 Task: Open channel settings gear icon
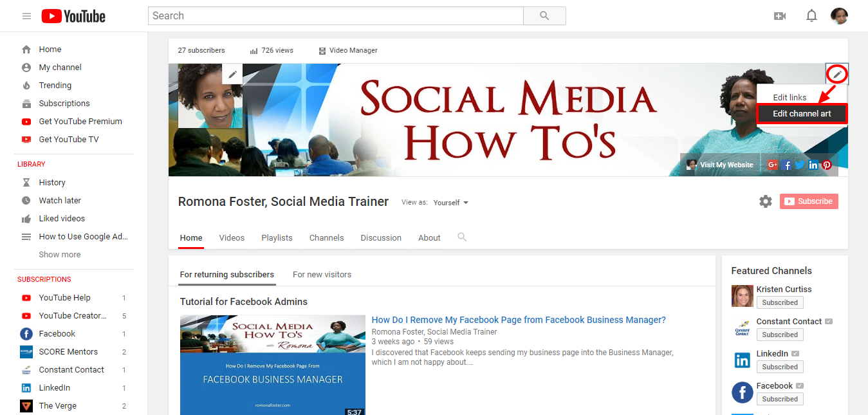(x=766, y=201)
